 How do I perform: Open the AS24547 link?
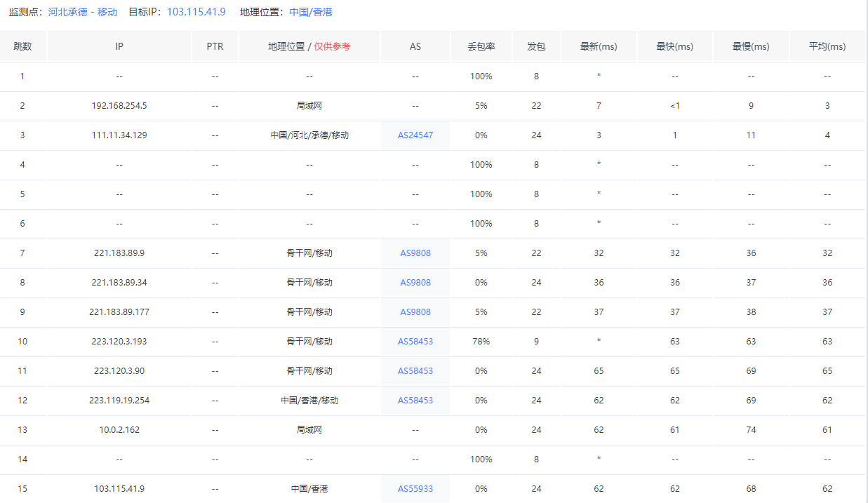coord(415,135)
